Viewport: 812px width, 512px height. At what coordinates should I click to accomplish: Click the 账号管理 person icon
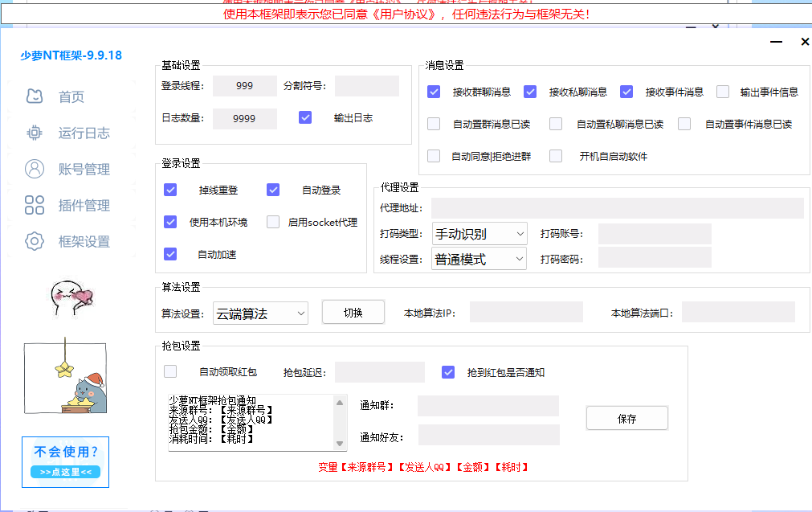click(35, 170)
